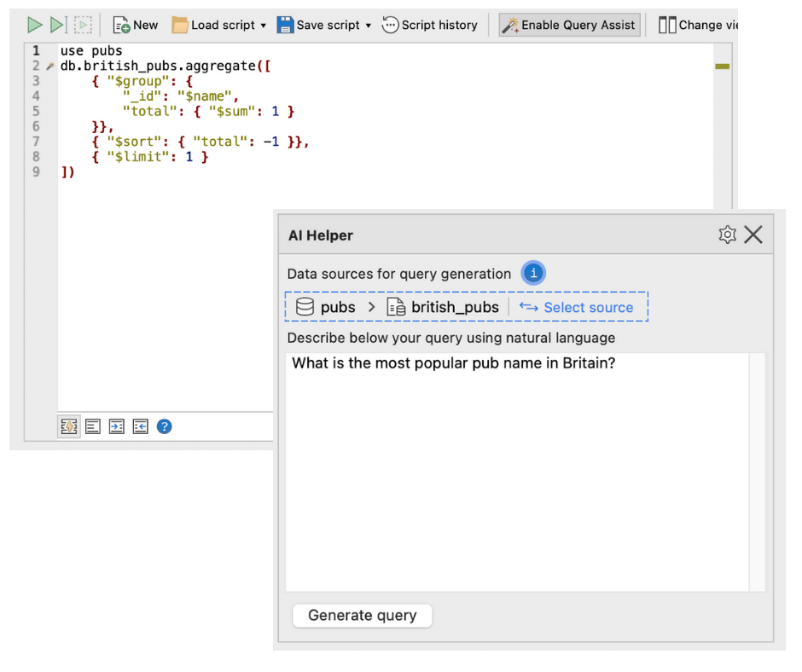Click the outdent icon with left arrow
Image resolution: width=802 pixels, height=672 pixels.
tap(141, 426)
